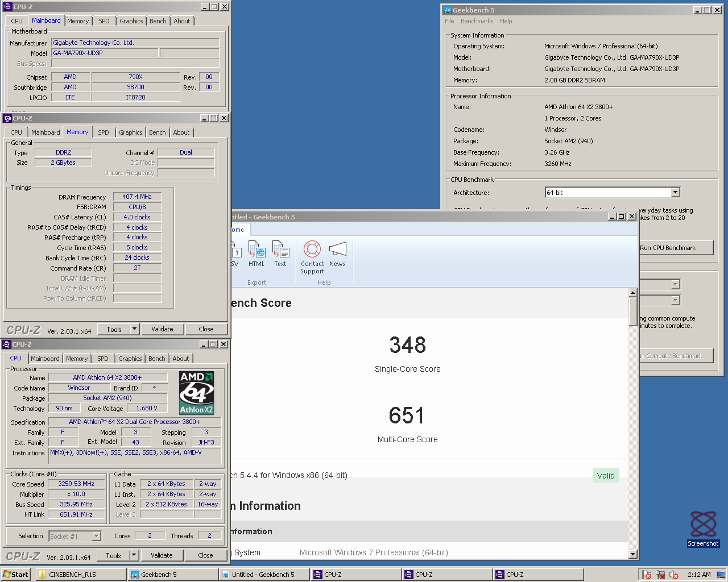Viewport: 728px width, 582px height.
Task: Click HT Link 651.91 MHz value
Action: click(76, 514)
